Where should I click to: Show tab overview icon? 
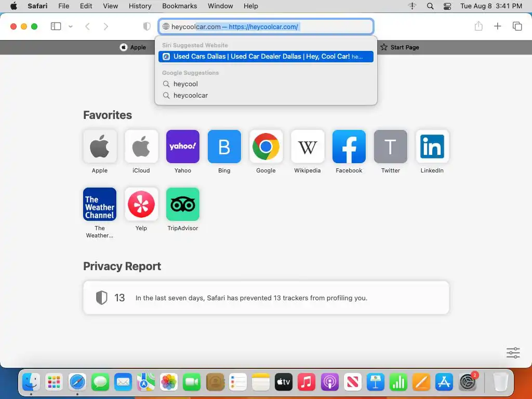click(x=517, y=26)
